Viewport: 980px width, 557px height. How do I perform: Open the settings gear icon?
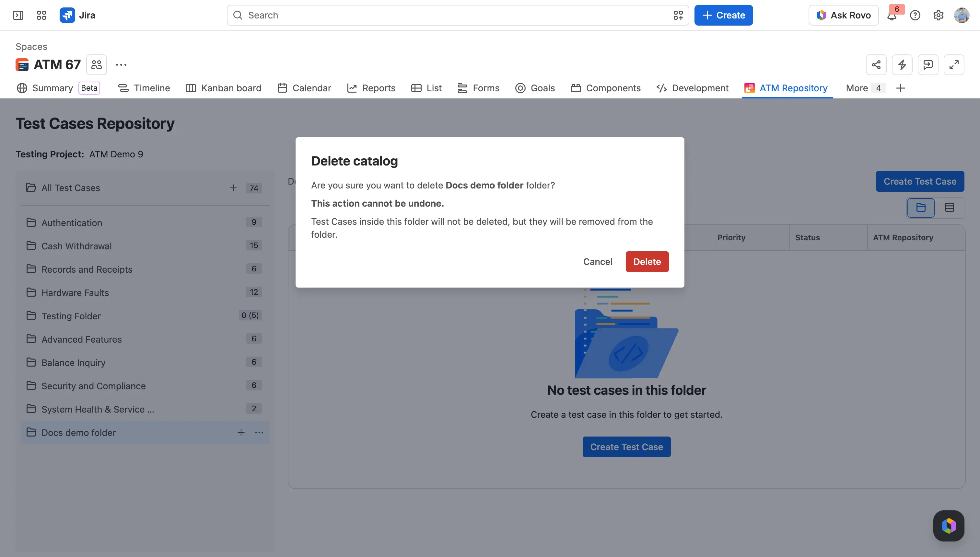(938, 15)
